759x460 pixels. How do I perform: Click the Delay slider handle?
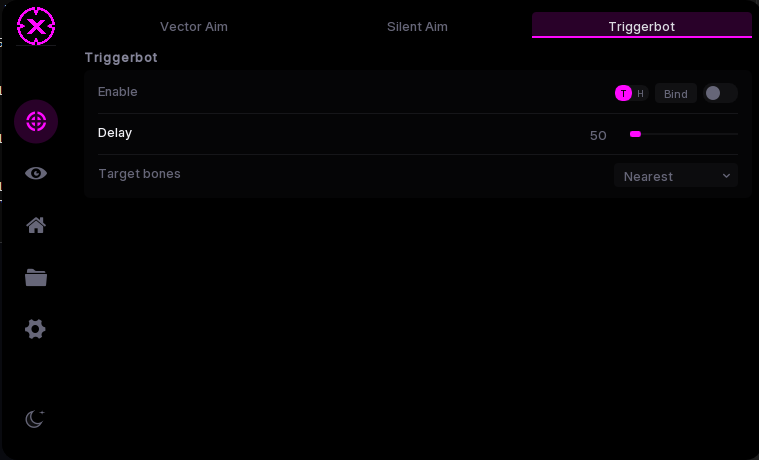point(636,134)
